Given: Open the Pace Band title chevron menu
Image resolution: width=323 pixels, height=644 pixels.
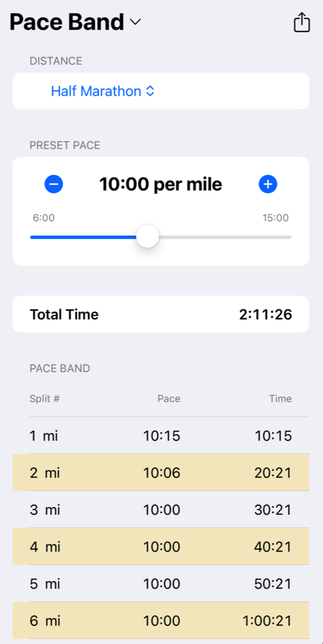Looking at the screenshot, I should point(135,23).
